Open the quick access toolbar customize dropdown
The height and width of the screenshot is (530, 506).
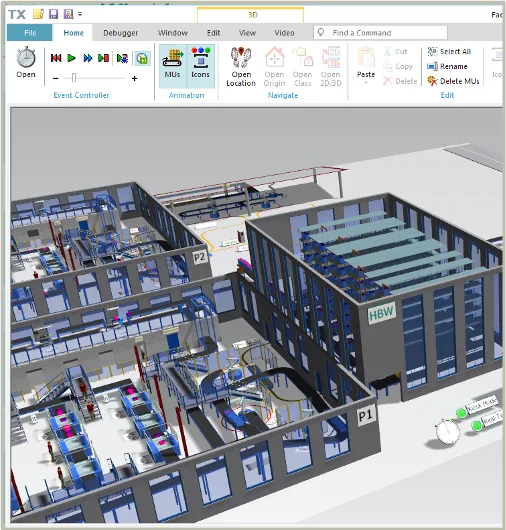point(80,14)
